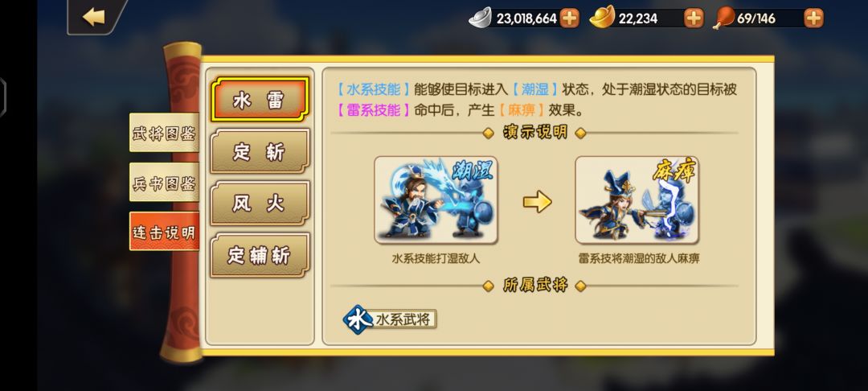Tap the 麻痹 demonstration thumbnail

(x=637, y=200)
